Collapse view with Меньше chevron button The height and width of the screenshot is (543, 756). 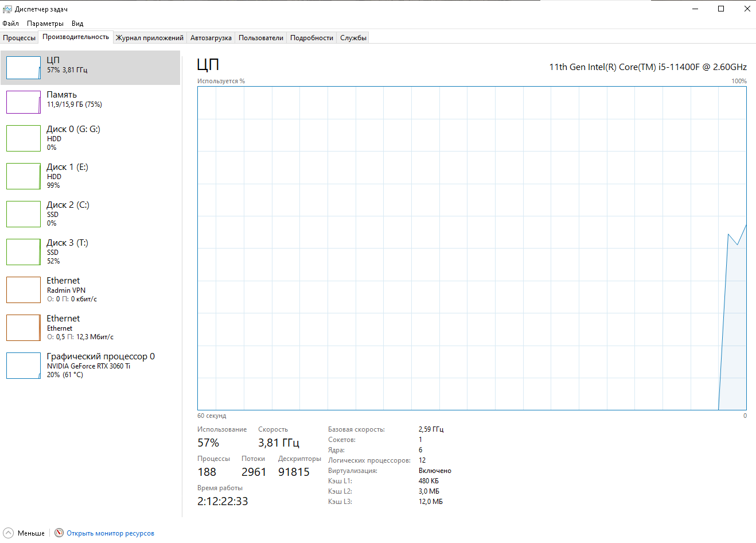point(8,533)
